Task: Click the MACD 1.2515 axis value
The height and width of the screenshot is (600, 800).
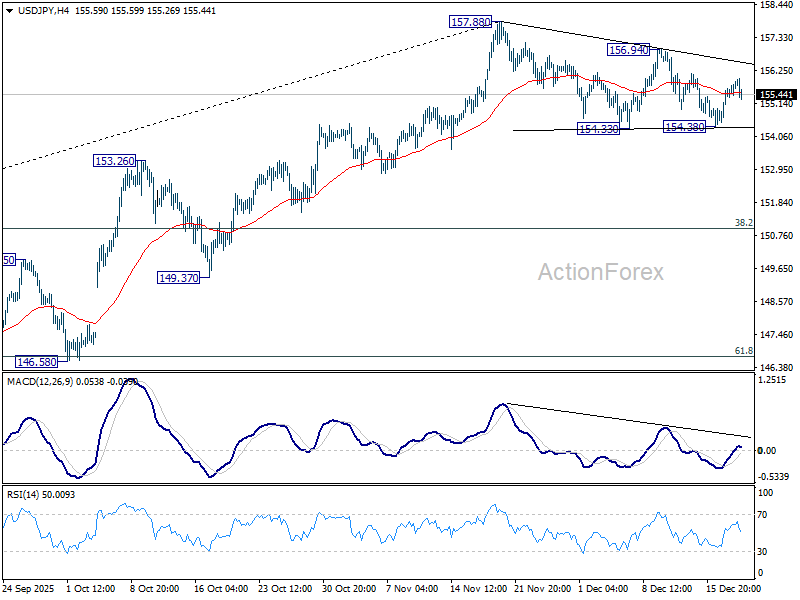Action: pos(774,380)
